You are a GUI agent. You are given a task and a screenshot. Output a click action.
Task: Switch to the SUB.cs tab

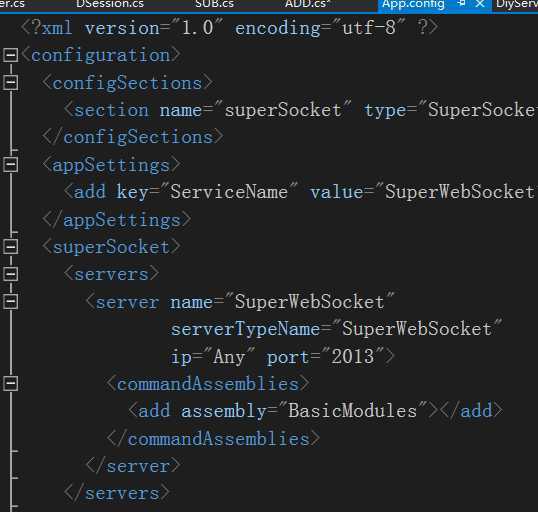point(214,4)
